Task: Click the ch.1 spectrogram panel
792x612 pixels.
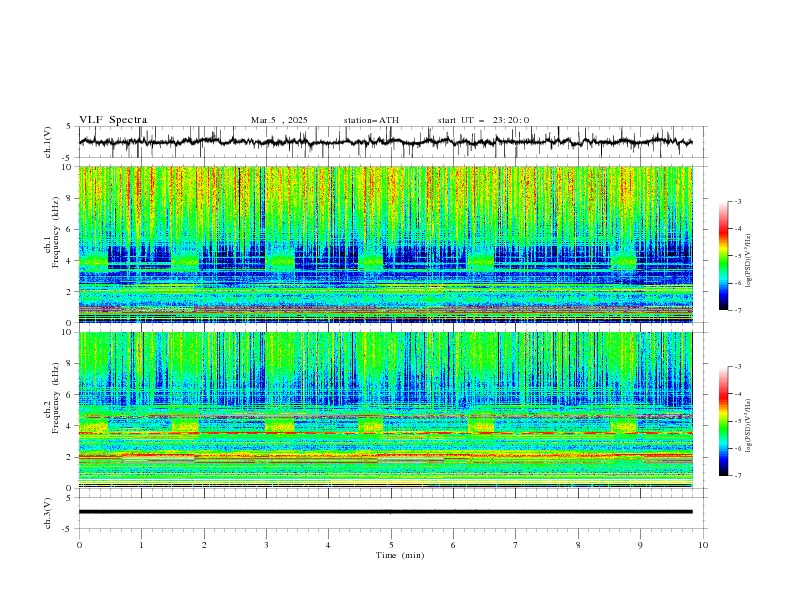Action: (x=386, y=244)
